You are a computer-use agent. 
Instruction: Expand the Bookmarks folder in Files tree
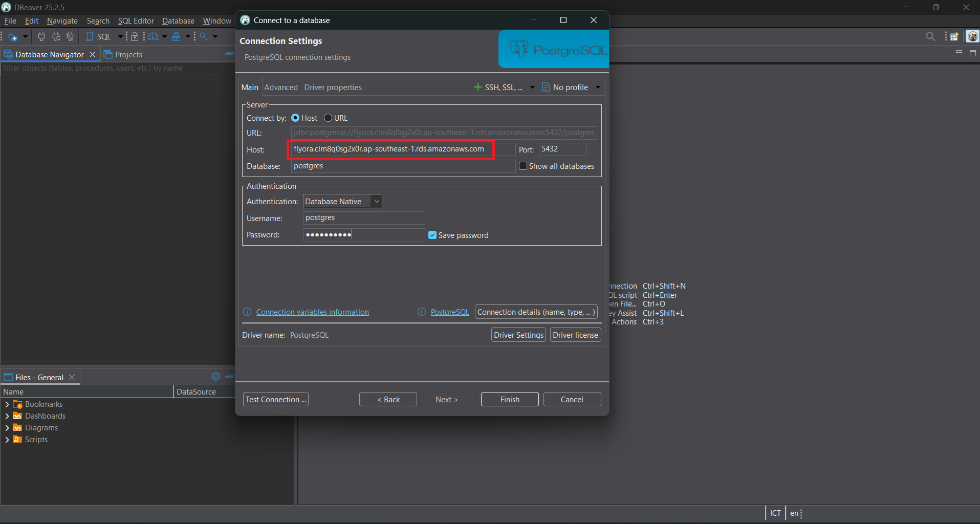pos(7,404)
